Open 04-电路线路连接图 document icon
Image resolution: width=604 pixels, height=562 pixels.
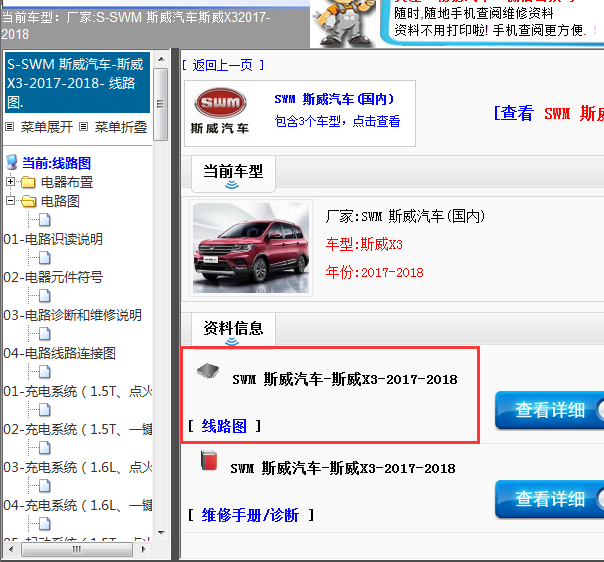point(45,334)
